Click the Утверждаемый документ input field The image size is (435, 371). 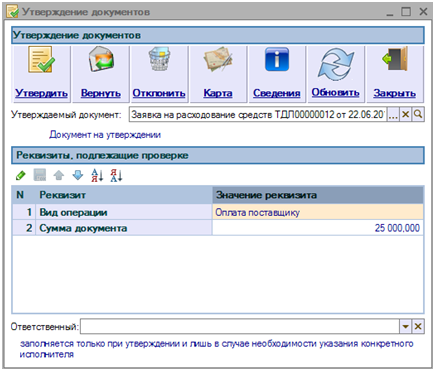point(258,115)
